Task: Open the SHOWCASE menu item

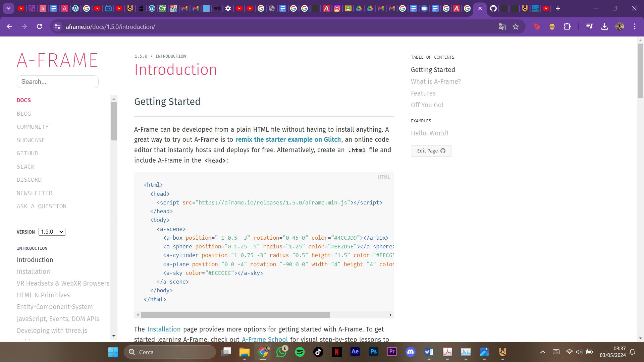Action: (x=31, y=140)
